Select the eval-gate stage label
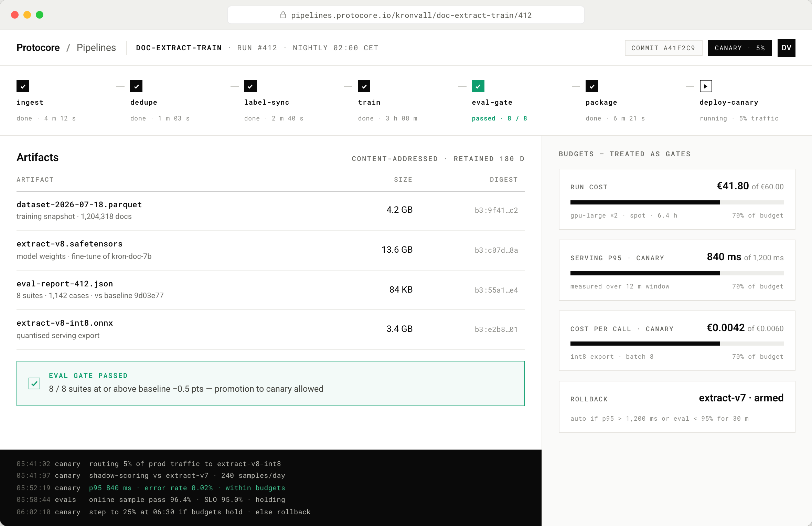Image resolution: width=812 pixels, height=526 pixels. pyautogui.click(x=492, y=102)
